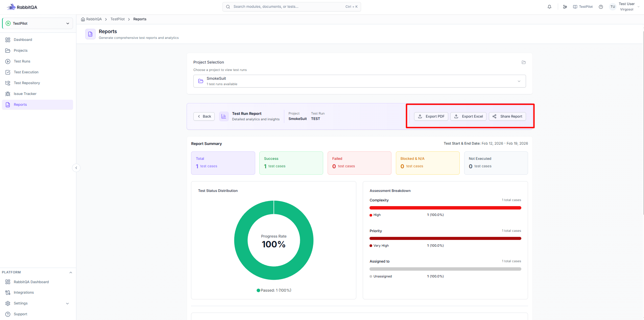Open Integrations in the sidebar

(x=38, y=293)
